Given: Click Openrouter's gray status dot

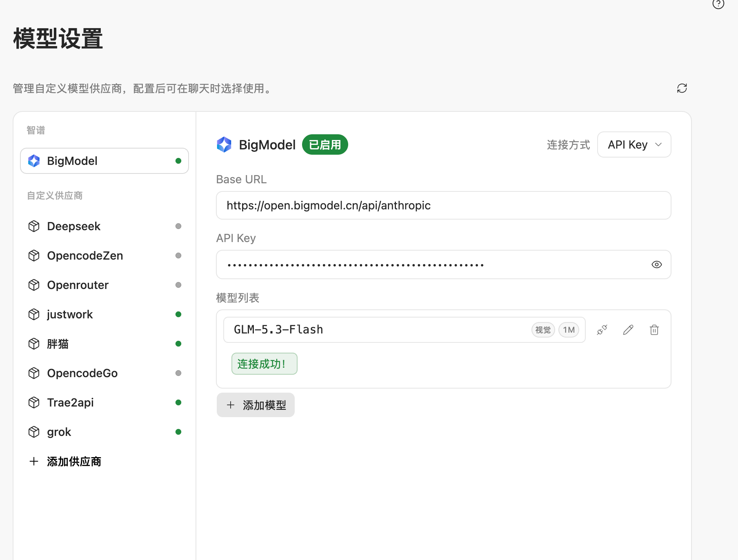Looking at the screenshot, I should click(x=178, y=285).
